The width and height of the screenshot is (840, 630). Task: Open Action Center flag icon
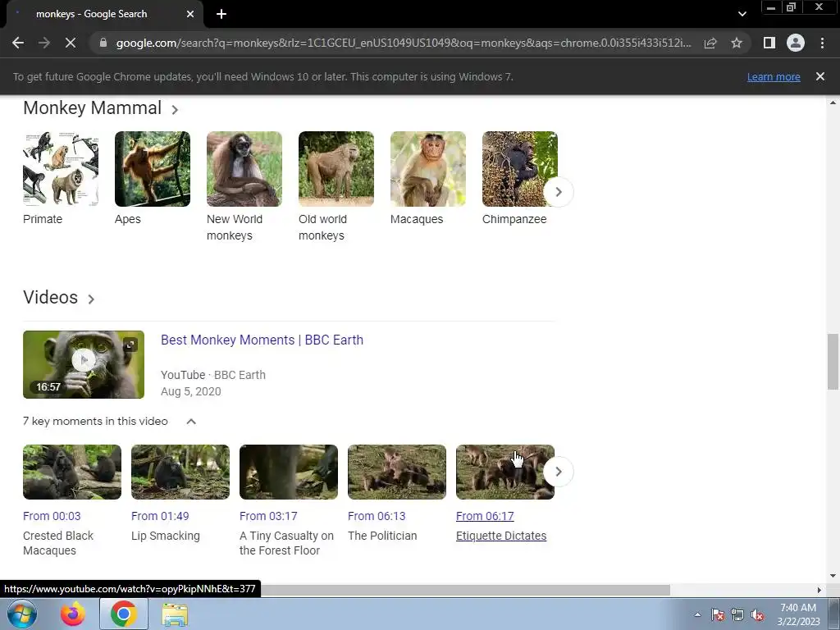pos(718,614)
